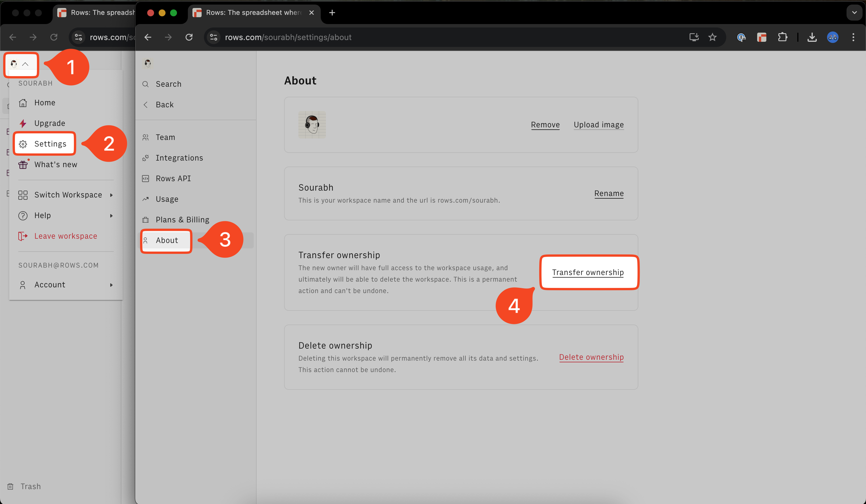Click Upload image link
This screenshot has height=504, width=866.
pos(599,124)
